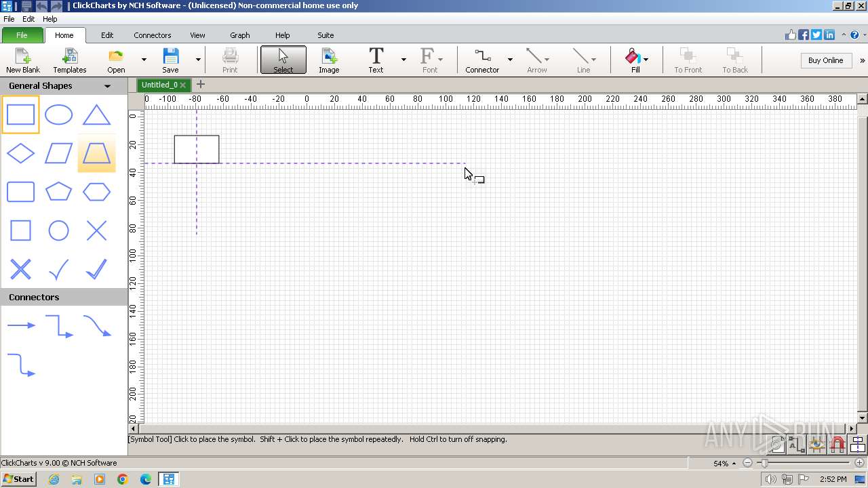Expand the Text tool dropdown arrow

pyautogui.click(x=403, y=60)
